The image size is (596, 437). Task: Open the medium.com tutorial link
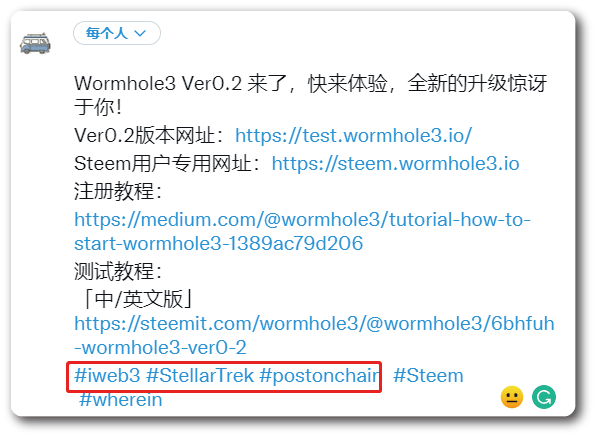(x=302, y=220)
